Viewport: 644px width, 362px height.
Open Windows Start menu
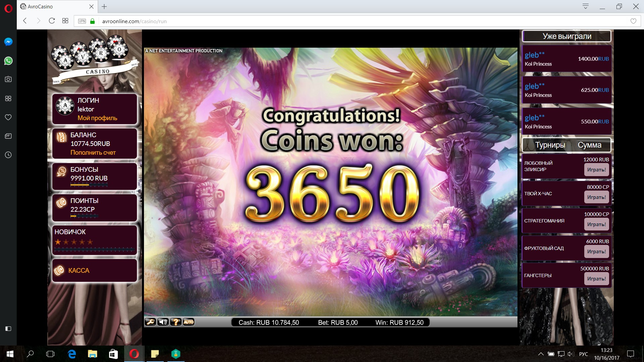(x=10, y=354)
